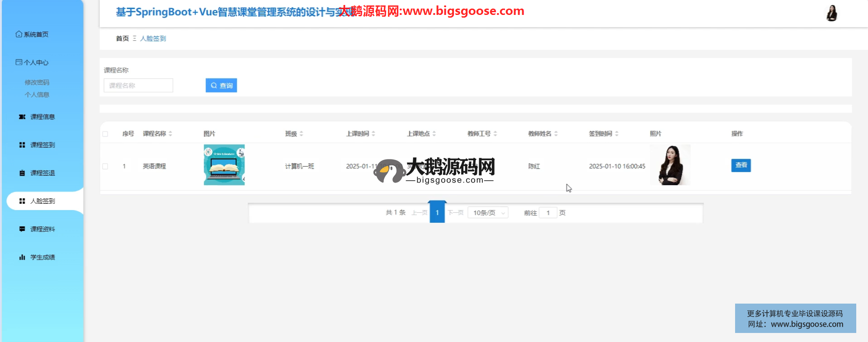Sort by 课程名称 column arrows

pyautogui.click(x=170, y=134)
